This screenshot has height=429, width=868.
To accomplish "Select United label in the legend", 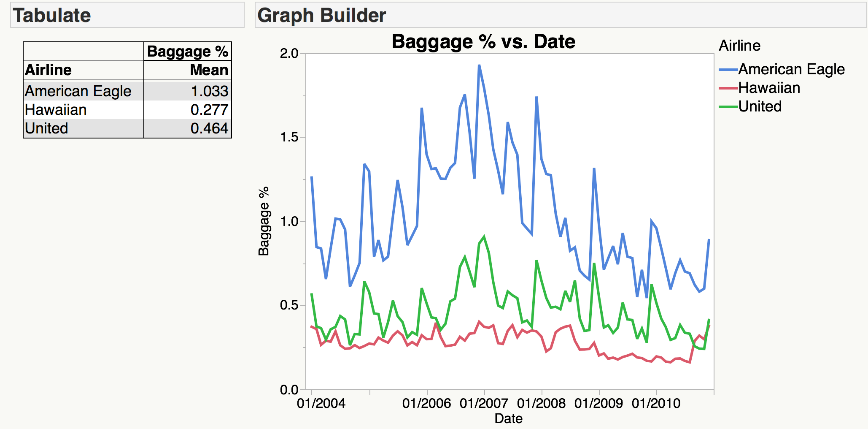I will 760,106.
